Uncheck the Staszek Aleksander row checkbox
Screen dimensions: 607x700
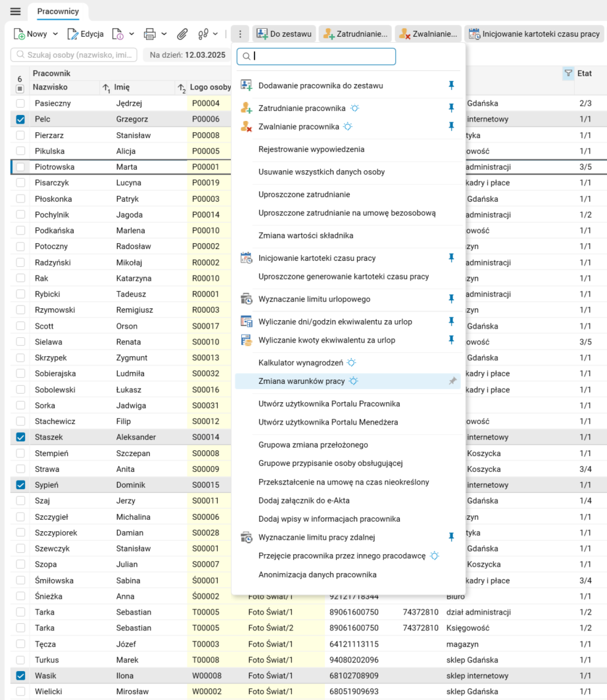click(20, 437)
